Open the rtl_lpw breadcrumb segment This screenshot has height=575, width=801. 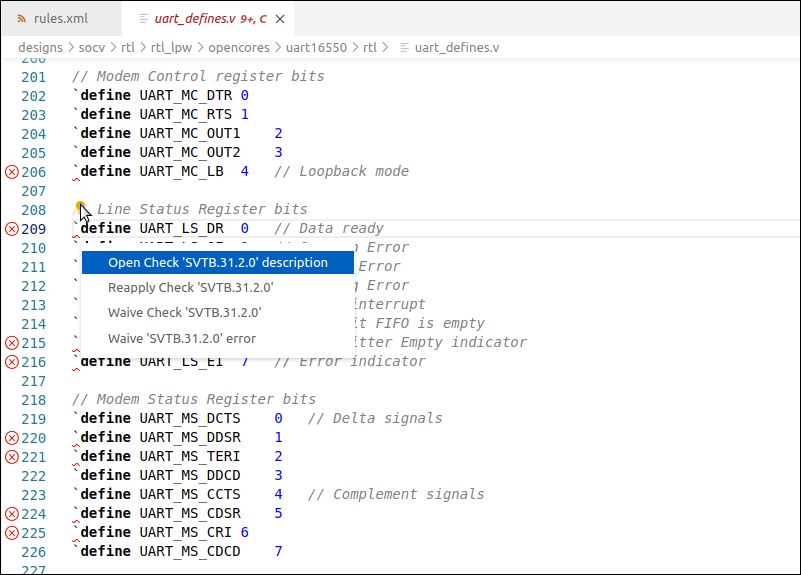tap(171, 47)
